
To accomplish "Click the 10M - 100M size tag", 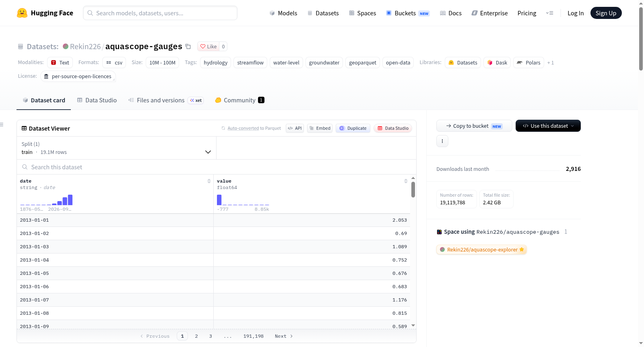I will click(163, 62).
